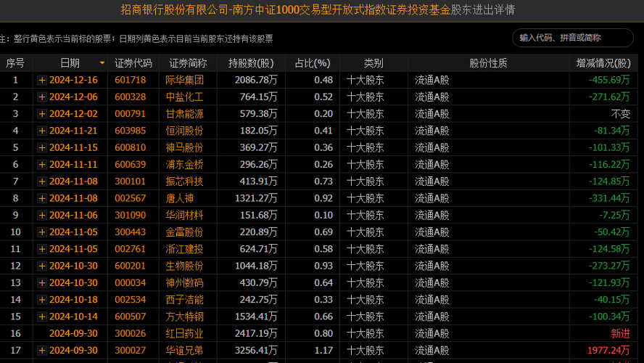Open stock name 华润材料
Screen dimensions: 644x363
click(184, 215)
